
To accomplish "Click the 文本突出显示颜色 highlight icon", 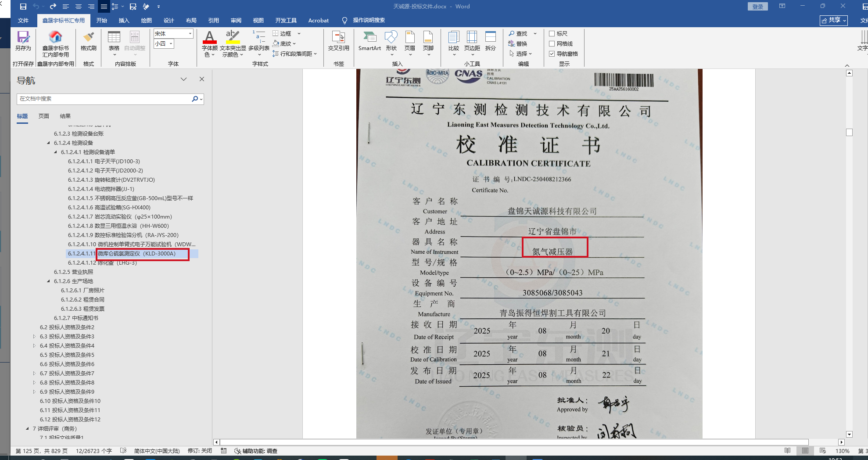I will pos(233,37).
